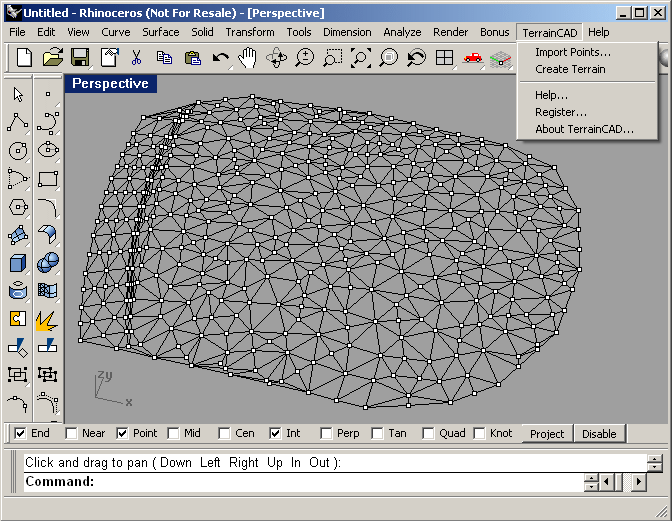Click the Explode yellow burst icon
Viewport: 672px width, 521px height.
(47, 320)
